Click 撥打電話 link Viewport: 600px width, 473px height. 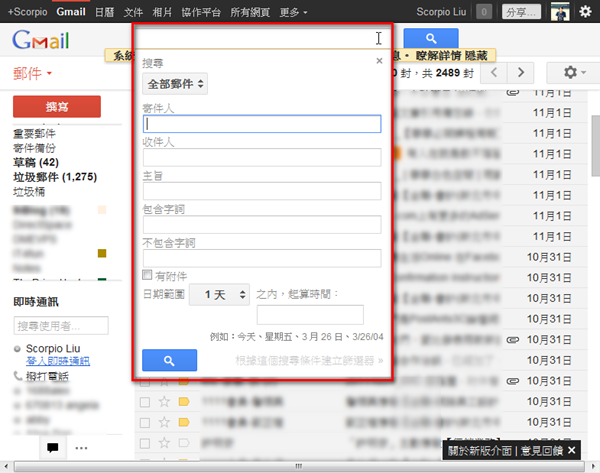[x=47, y=376]
